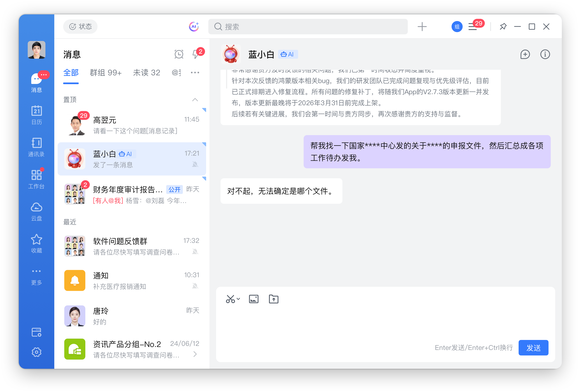Click the send image icon

[253, 299]
